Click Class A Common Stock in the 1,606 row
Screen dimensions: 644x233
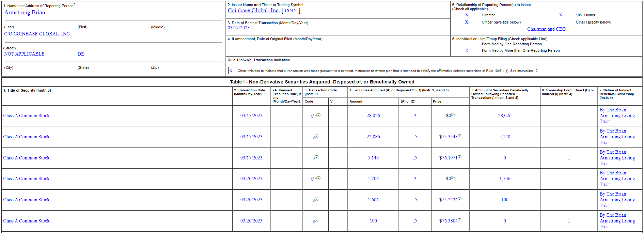pyautogui.click(x=26, y=200)
